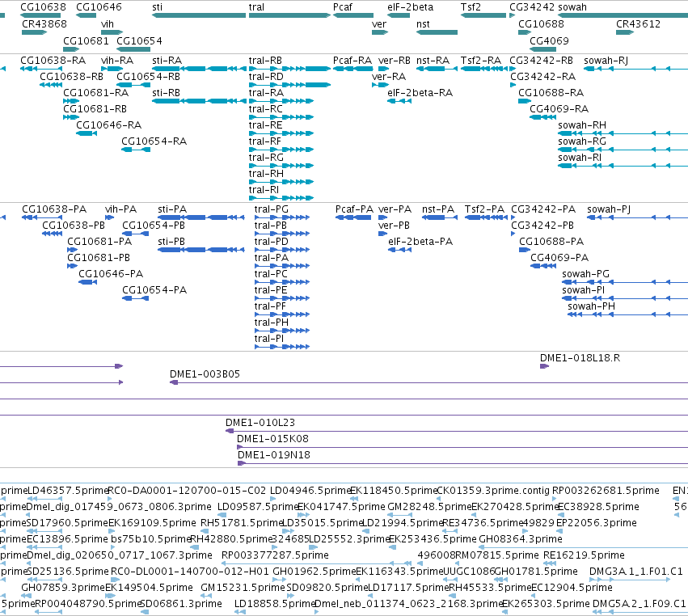The width and height of the screenshot is (688, 616).
Task: Click the CG10688 gene label
Action: pyautogui.click(x=541, y=23)
